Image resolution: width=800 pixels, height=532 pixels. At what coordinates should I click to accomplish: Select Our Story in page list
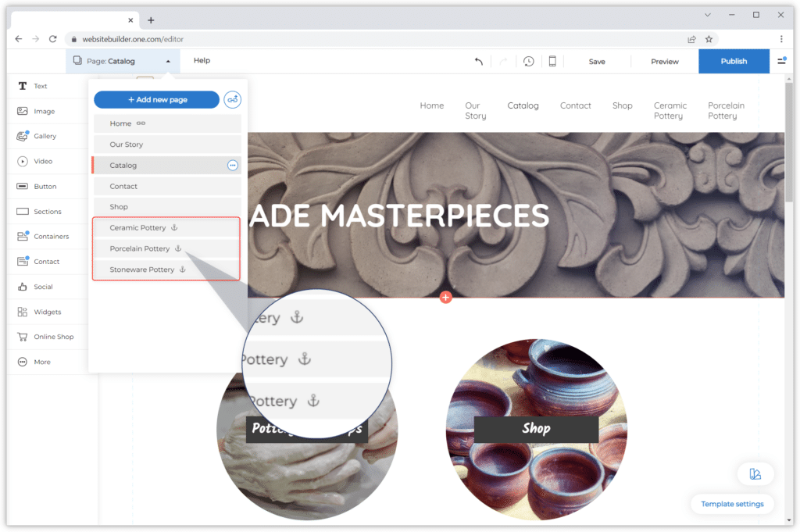coord(127,145)
